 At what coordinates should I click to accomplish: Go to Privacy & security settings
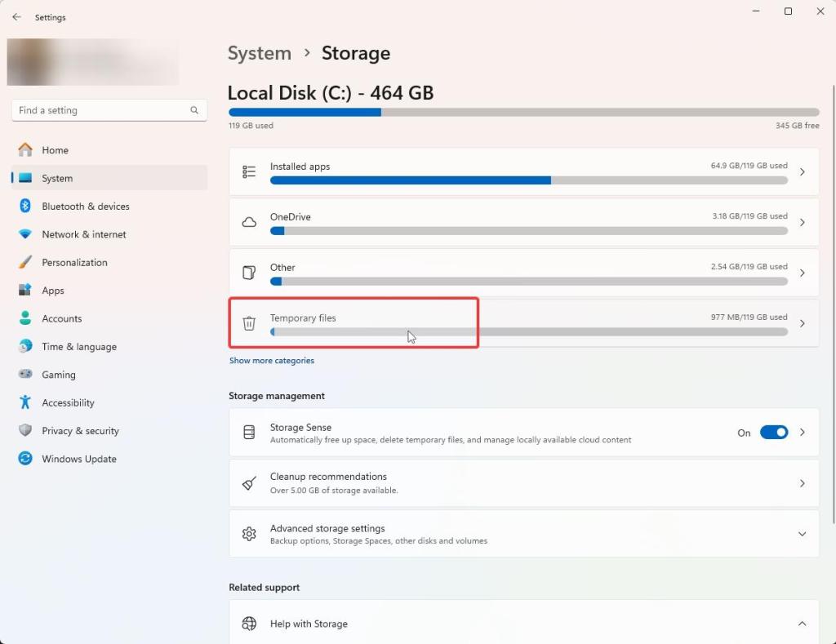pyautogui.click(x=80, y=431)
